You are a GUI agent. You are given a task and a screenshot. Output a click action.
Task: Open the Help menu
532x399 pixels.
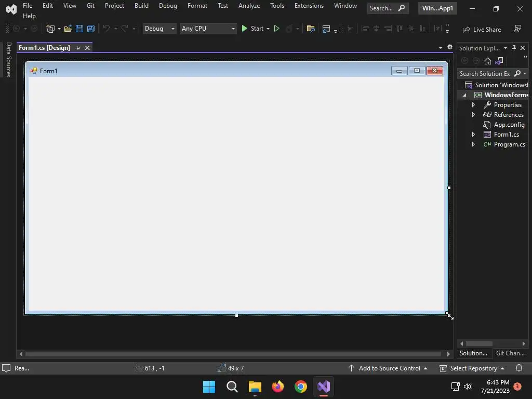[x=29, y=16]
